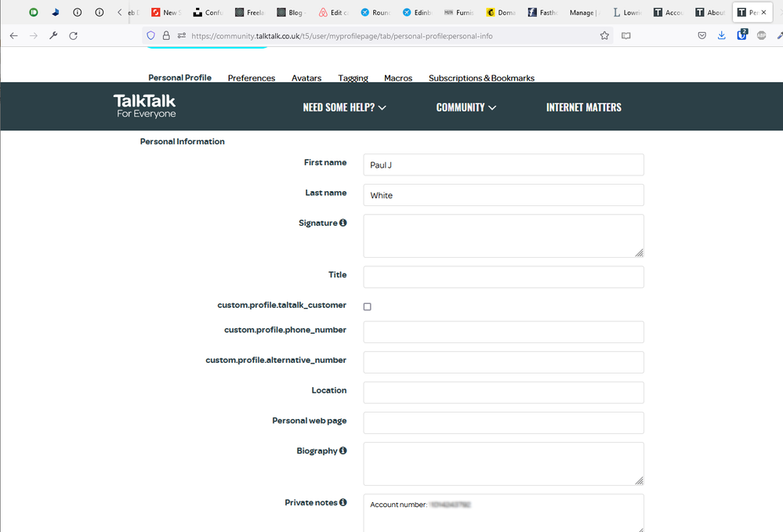Click the green pinned tab icon

(34, 12)
